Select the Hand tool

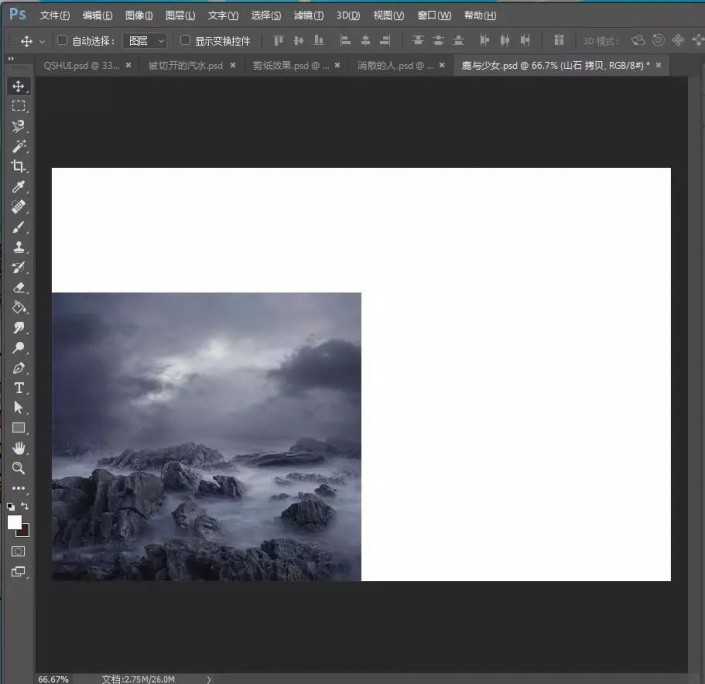click(x=18, y=448)
